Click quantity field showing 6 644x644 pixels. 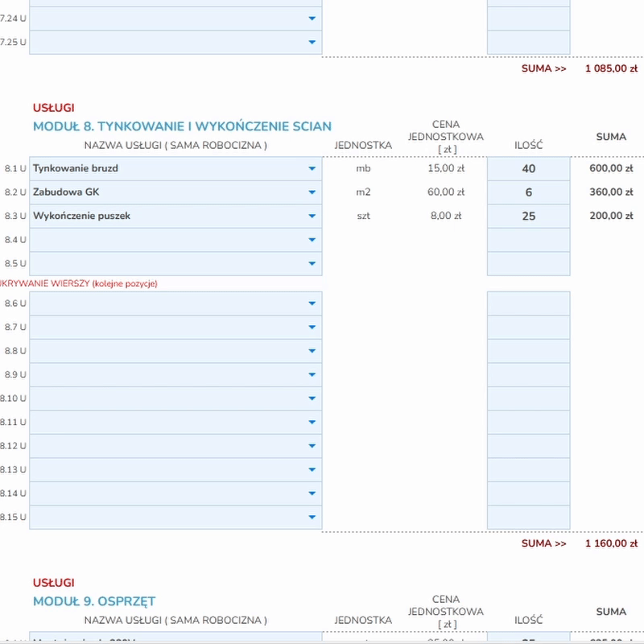(x=528, y=192)
